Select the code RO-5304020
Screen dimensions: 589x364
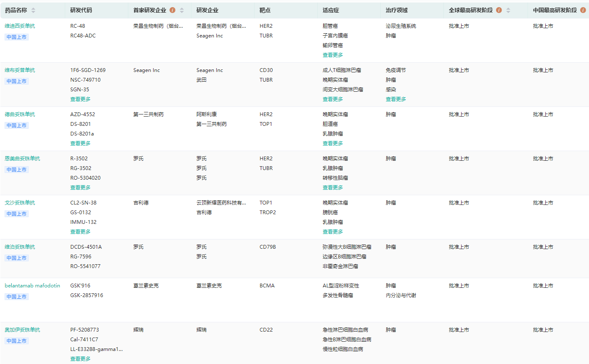point(85,178)
